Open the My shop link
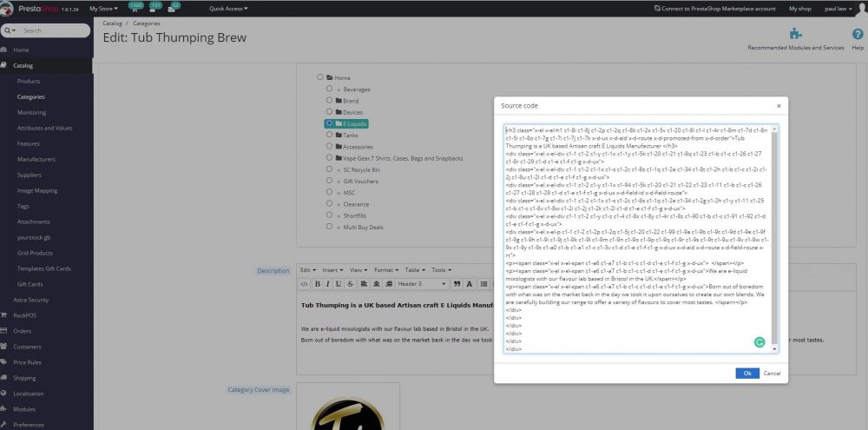868x430 pixels. (800, 9)
